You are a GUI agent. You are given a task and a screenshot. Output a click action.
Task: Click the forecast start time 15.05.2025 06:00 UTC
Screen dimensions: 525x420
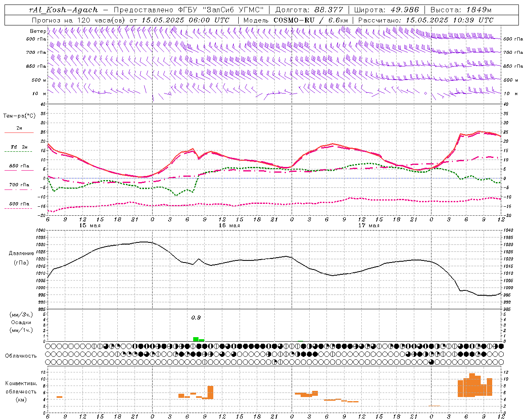click(x=185, y=20)
